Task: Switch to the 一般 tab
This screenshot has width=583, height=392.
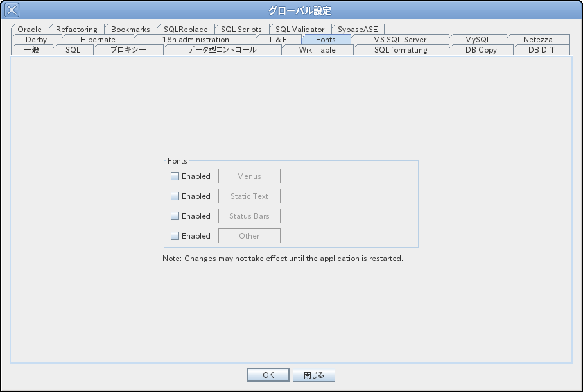Action: 32,50
